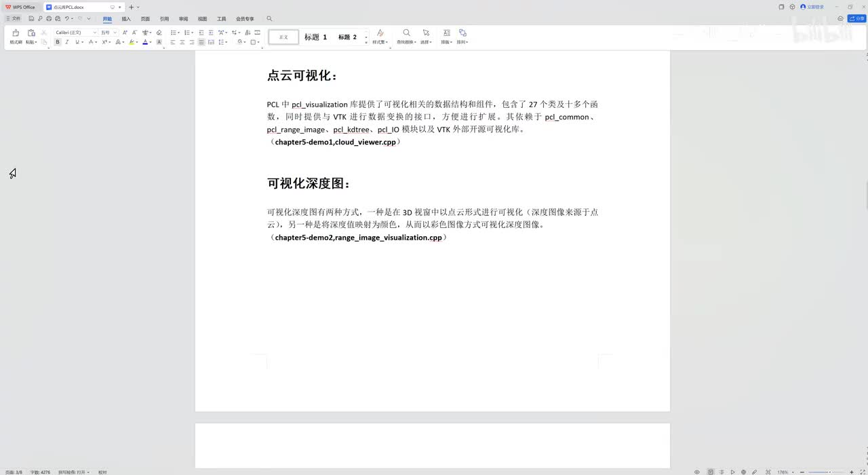Image resolution: width=868 pixels, height=475 pixels.
Task: Click the zoom out minus icon
Action: coord(804,472)
